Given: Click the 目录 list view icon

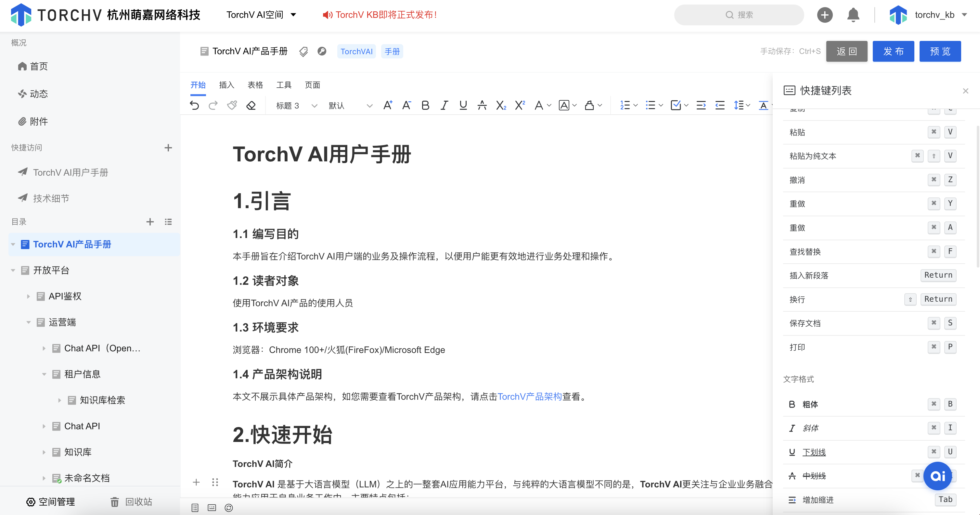Looking at the screenshot, I should [168, 221].
